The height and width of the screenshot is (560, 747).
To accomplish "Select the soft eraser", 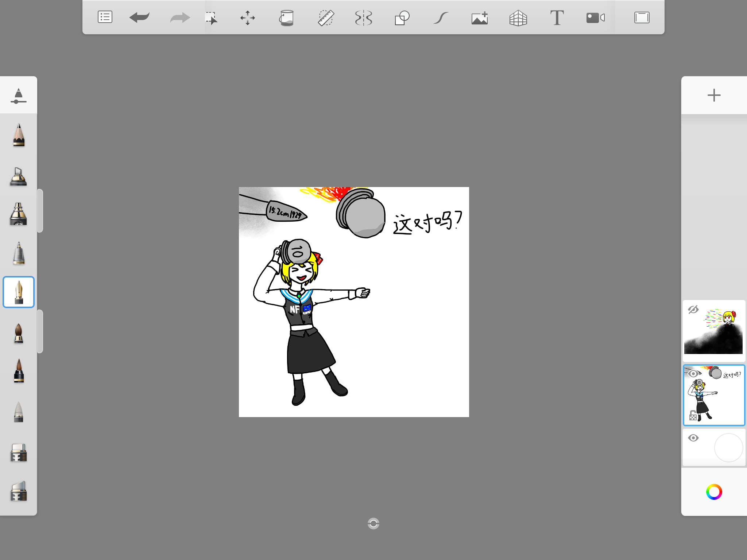I will coord(19,491).
